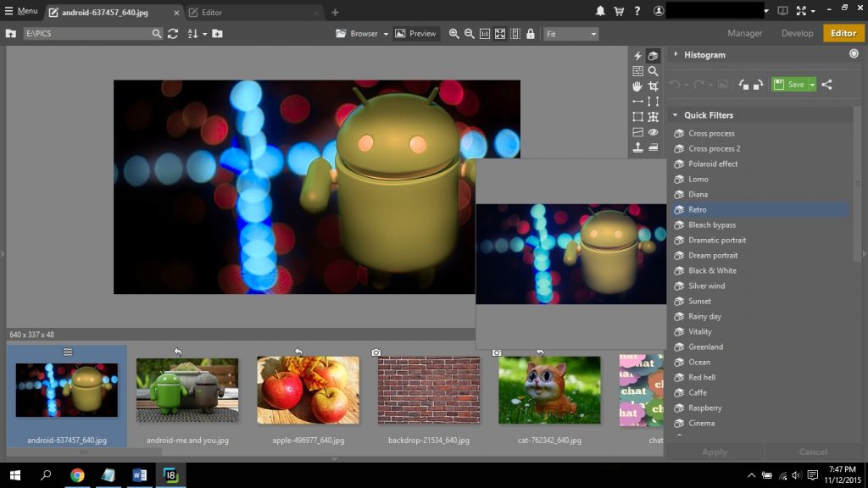Open the apple-496977_640.jpg thumbnail
The image size is (868, 488).
pyautogui.click(x=309, y=391)
